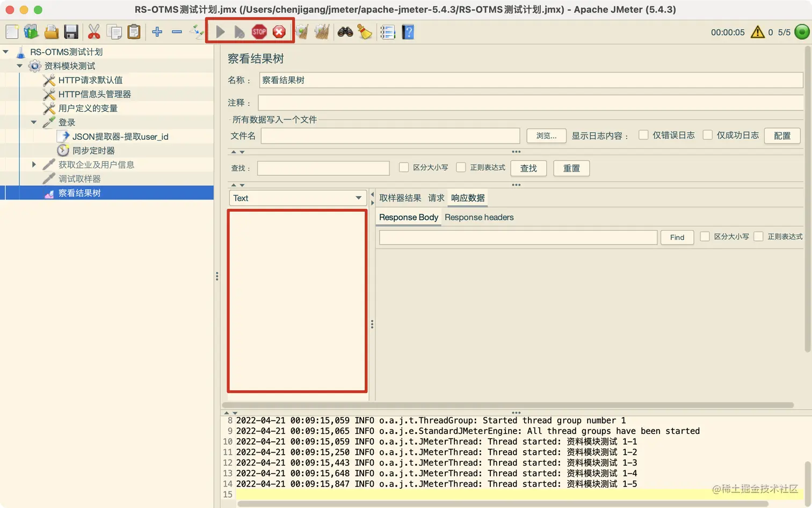This screenshot has width=812, height=508.
Task: Save the test plan with floppy icon
Action: coord(71,32)
